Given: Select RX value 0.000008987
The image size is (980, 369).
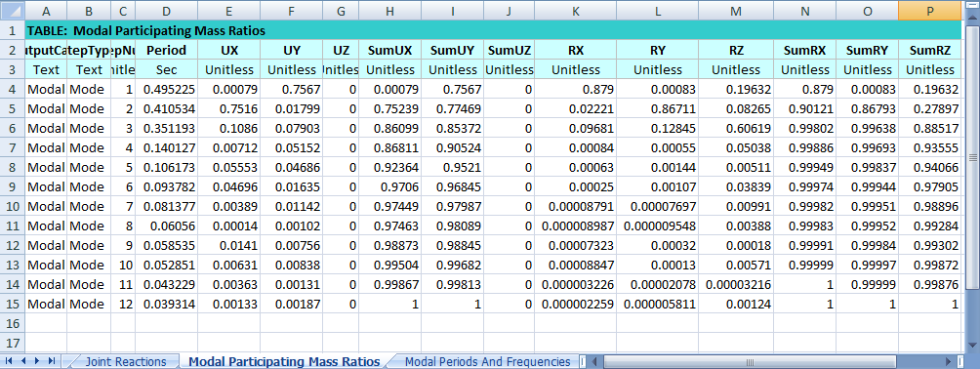Looking at the screenshot, I should (575, 225).
